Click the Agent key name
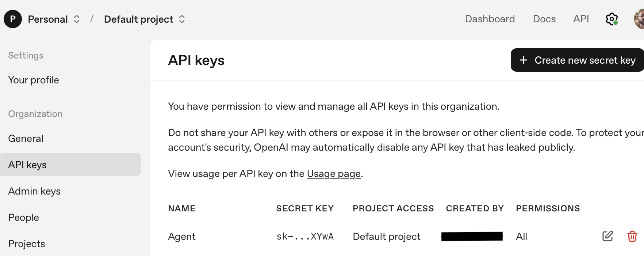The image size is (644, 256). pos(182,237)
